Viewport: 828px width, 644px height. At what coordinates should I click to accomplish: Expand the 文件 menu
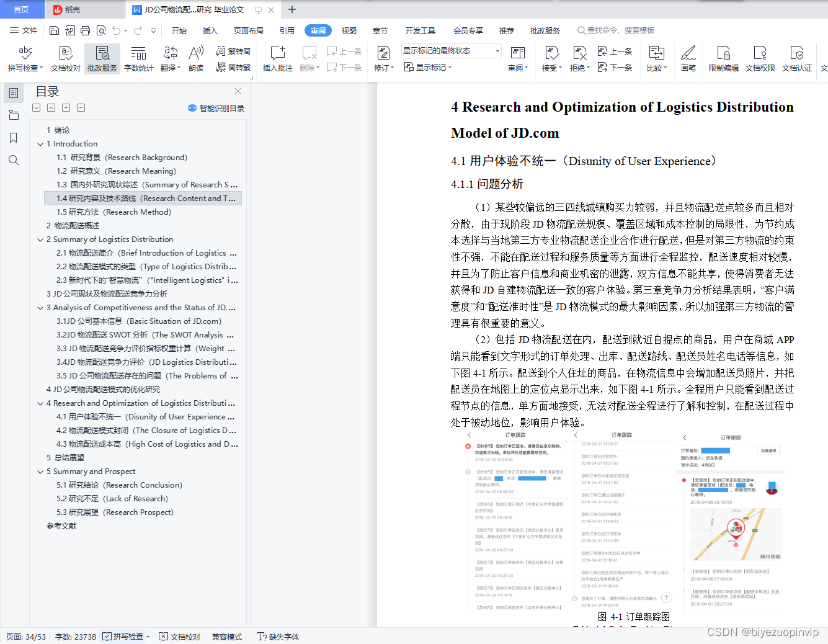tap(24, 30)
